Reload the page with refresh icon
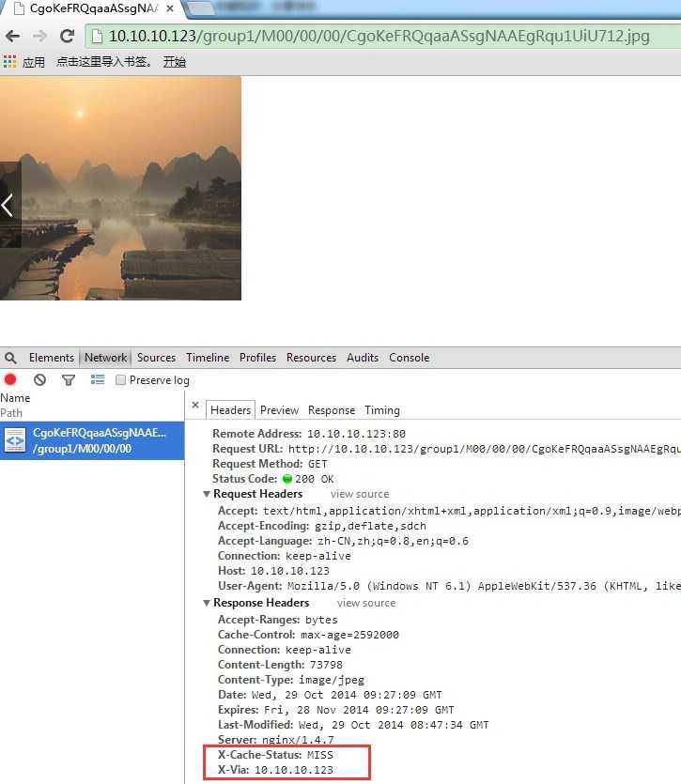Screen dimensions: 681x784 (67, 36)
